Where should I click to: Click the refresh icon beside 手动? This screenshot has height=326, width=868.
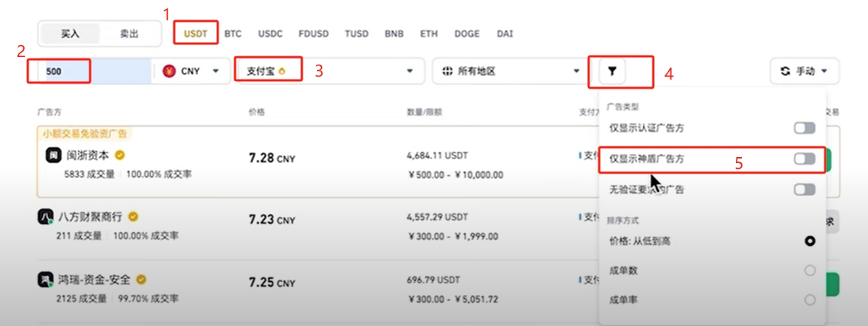point(785,71)
